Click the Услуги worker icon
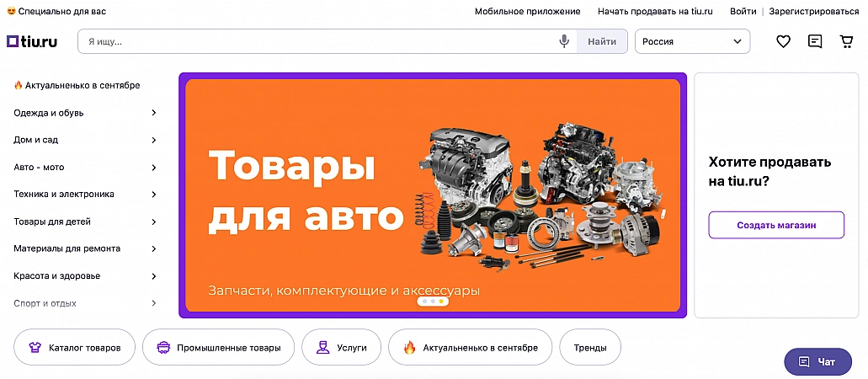 click(x=322, y=348)
